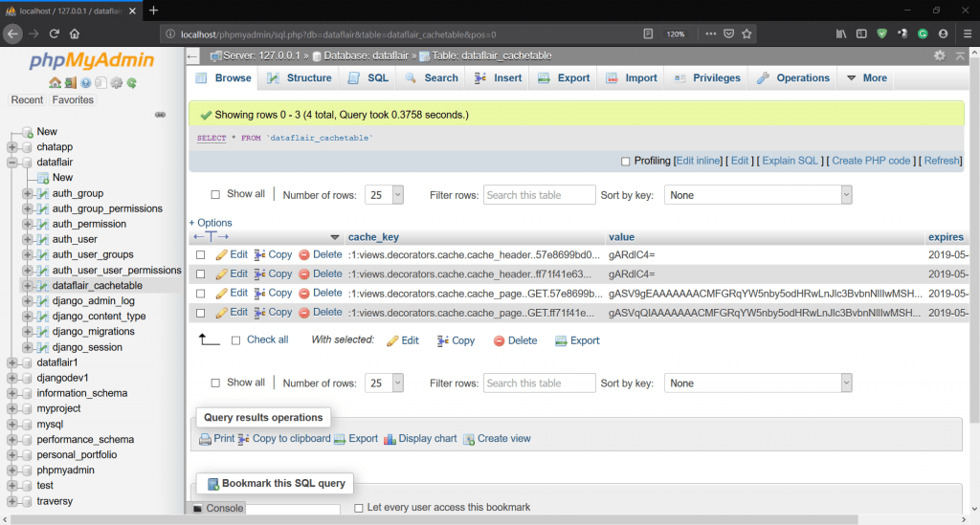Open Firefox reader view icon
The image size is (980, 525).
[648, 33]
